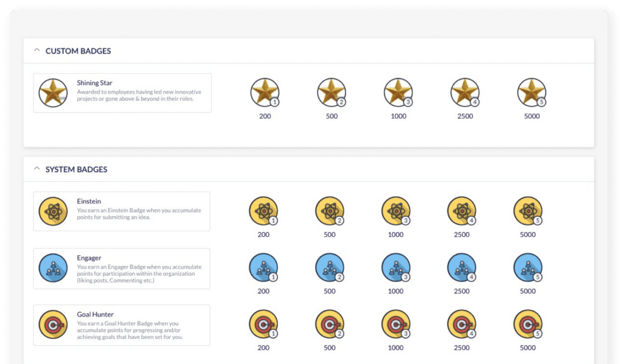The height and width of the screenshot is (364, 624).
Task: Click the level 2 Goal Hunter badge
Action: coord(330,324)
